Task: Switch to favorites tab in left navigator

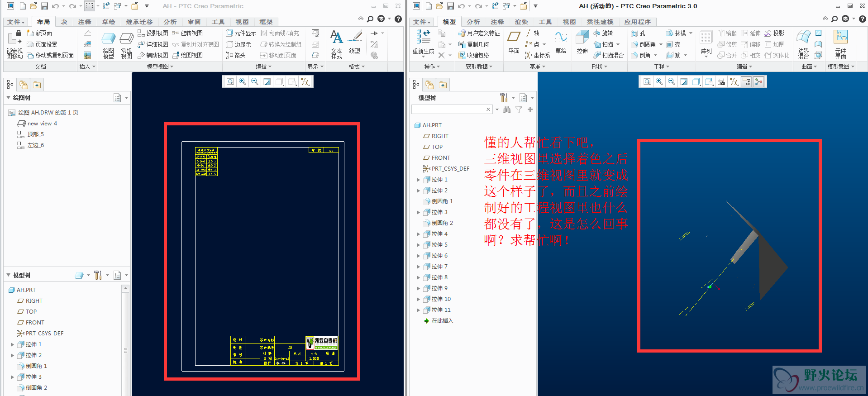Action: tap(37, 85)
